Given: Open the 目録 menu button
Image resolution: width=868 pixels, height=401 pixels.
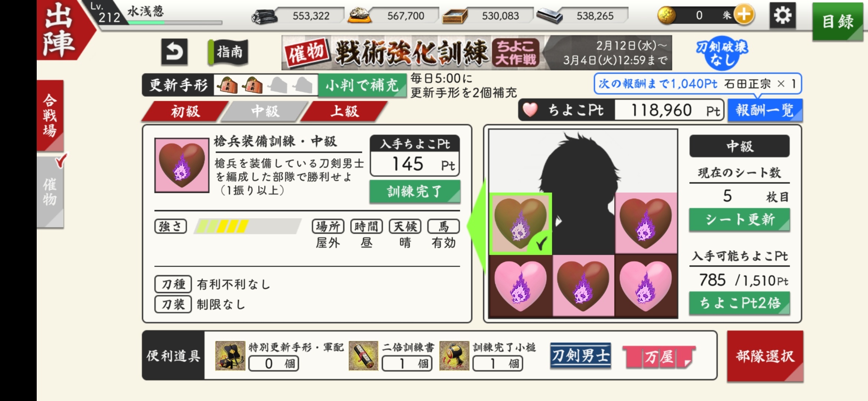Looking at the screenshot, I should click(x=838, y=21).
